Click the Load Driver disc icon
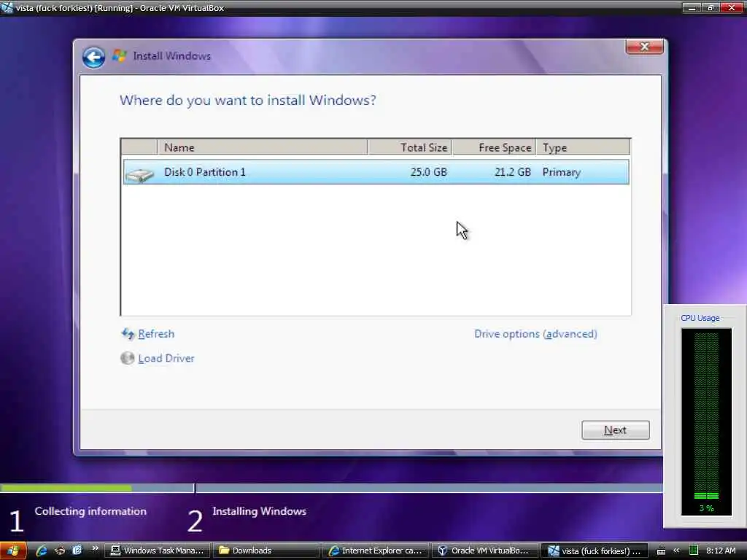The height and width of the screenshot is (560, 747). point(127,358)
